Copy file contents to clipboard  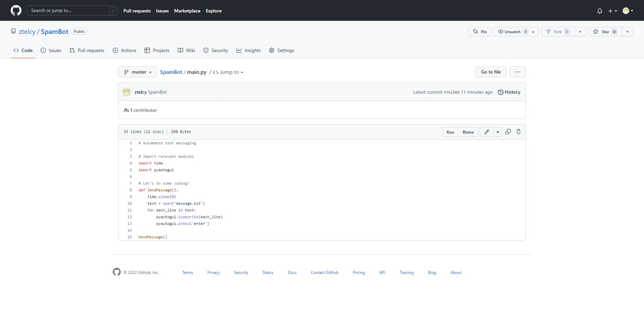click(508, 132)
